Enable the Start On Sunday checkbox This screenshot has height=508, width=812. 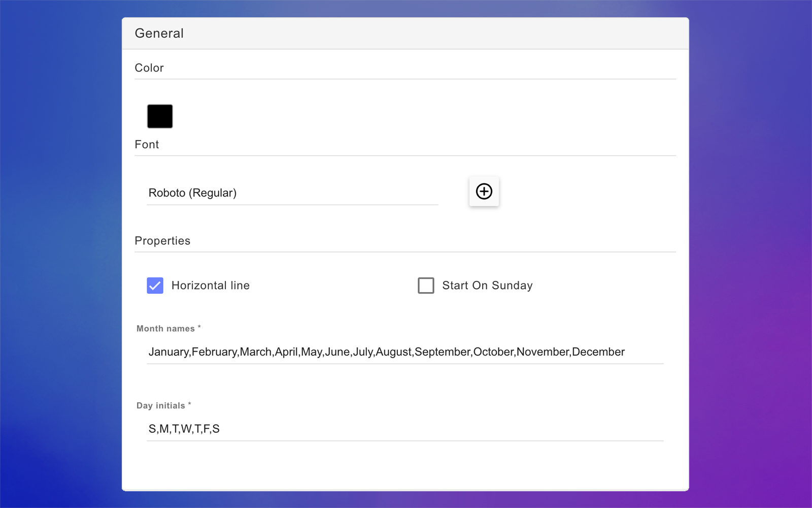[426, 285]
